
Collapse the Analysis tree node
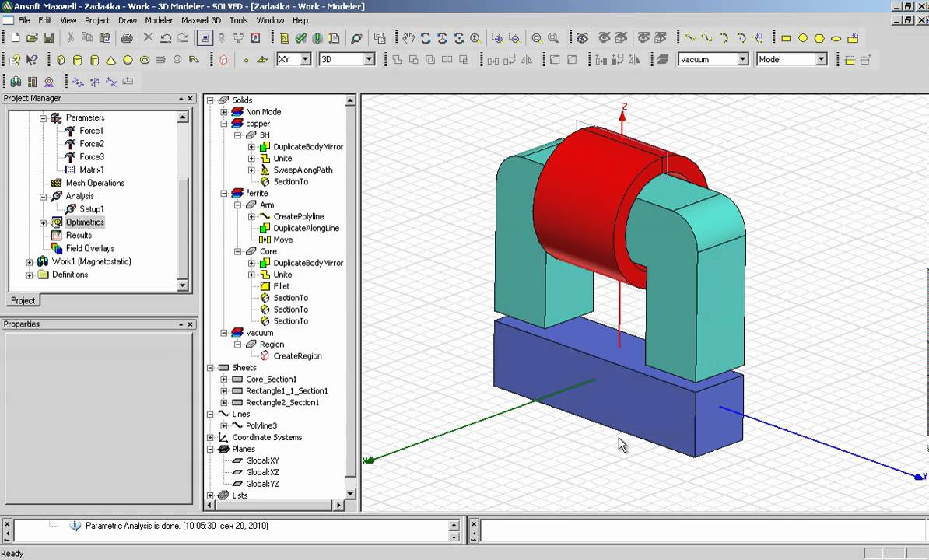[x=43, y=197]
